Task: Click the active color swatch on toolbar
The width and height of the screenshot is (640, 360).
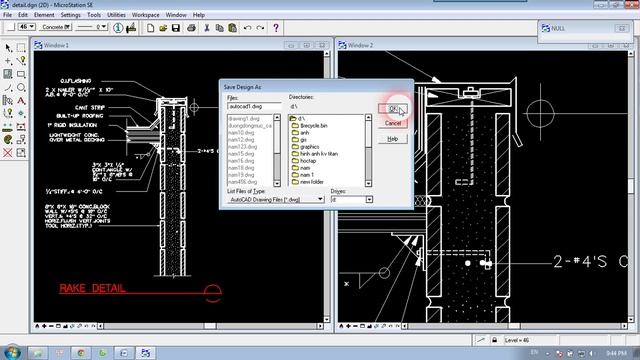Action: click(11, 27)
